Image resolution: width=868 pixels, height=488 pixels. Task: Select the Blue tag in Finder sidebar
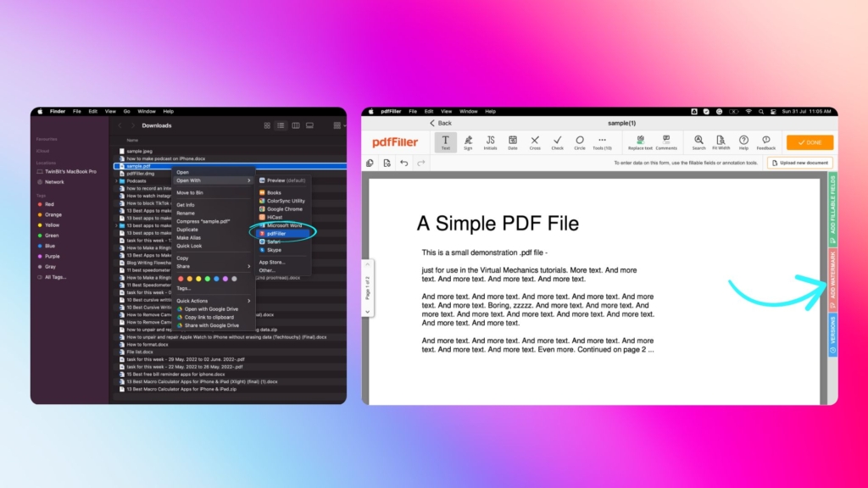click(47, 246)
